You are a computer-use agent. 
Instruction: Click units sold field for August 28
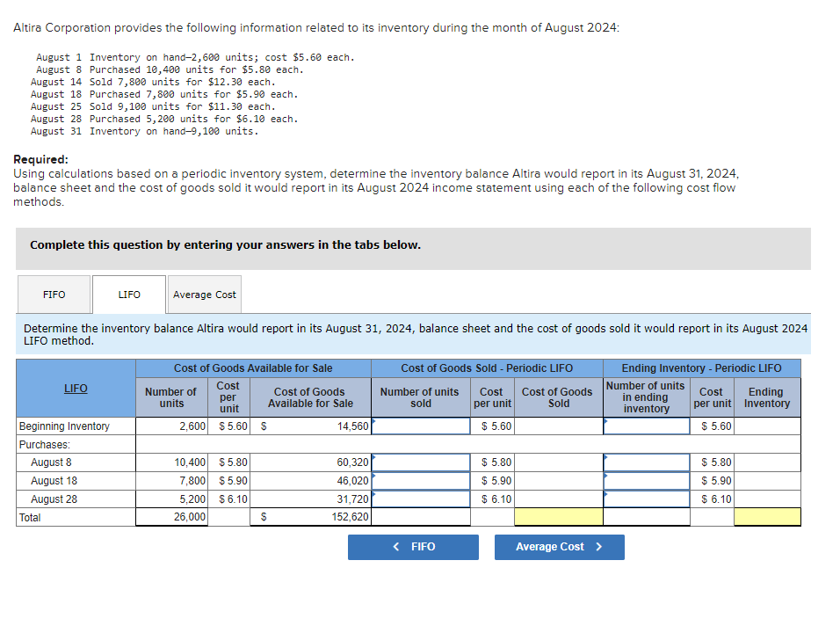click(421, 499)
